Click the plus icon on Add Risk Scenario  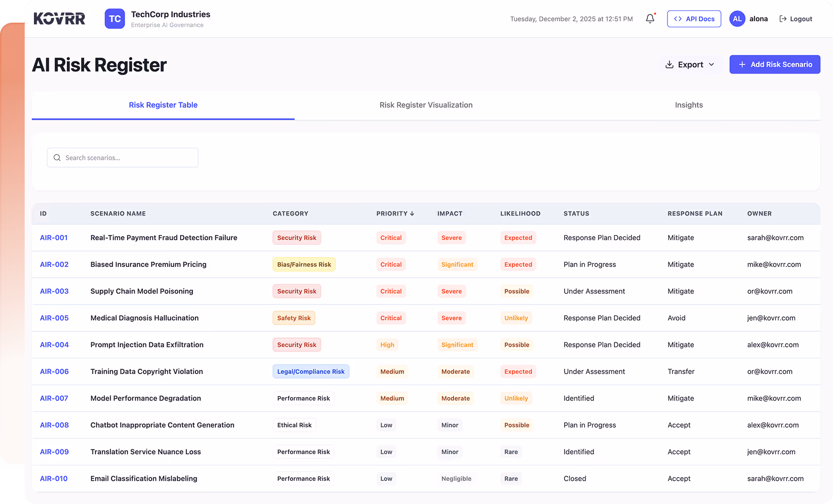[x=742, y=64]
